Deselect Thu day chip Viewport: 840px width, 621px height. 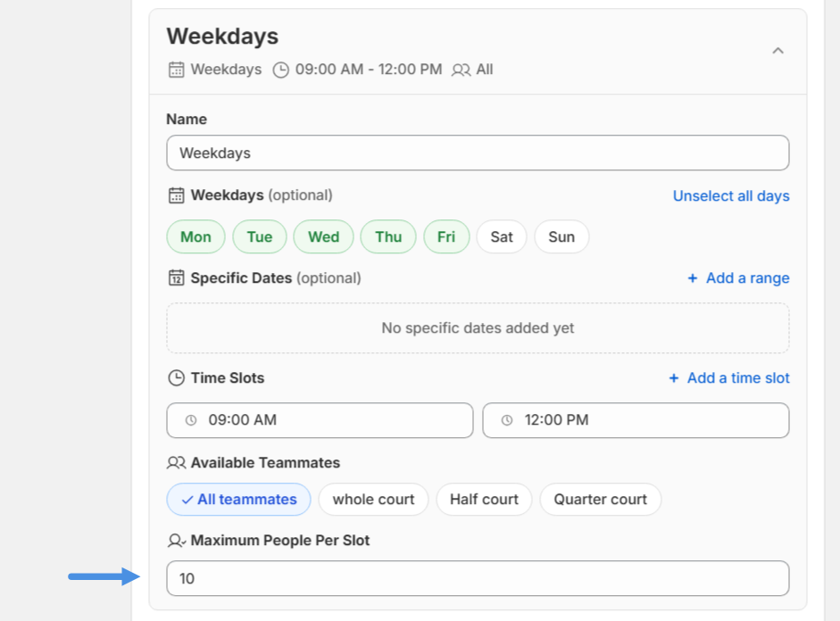pyautogui.click(x=388, y=236)
